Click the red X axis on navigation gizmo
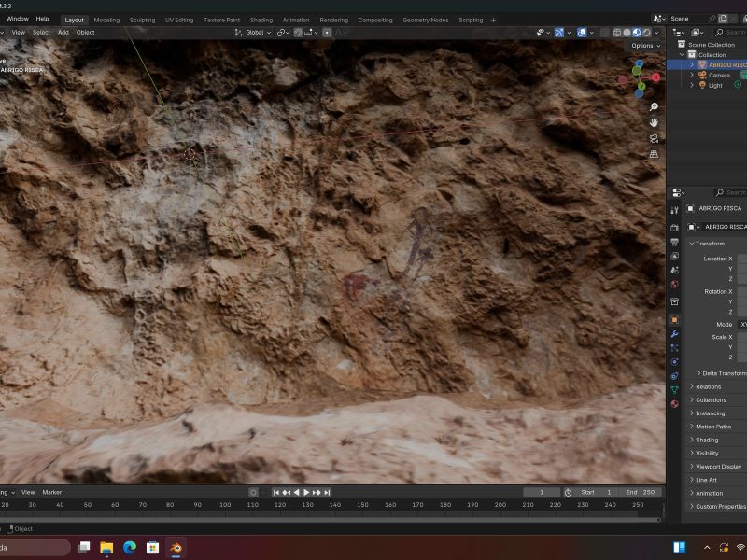The width and height of the screenshot is (747, 560). (x=656, y=77)
